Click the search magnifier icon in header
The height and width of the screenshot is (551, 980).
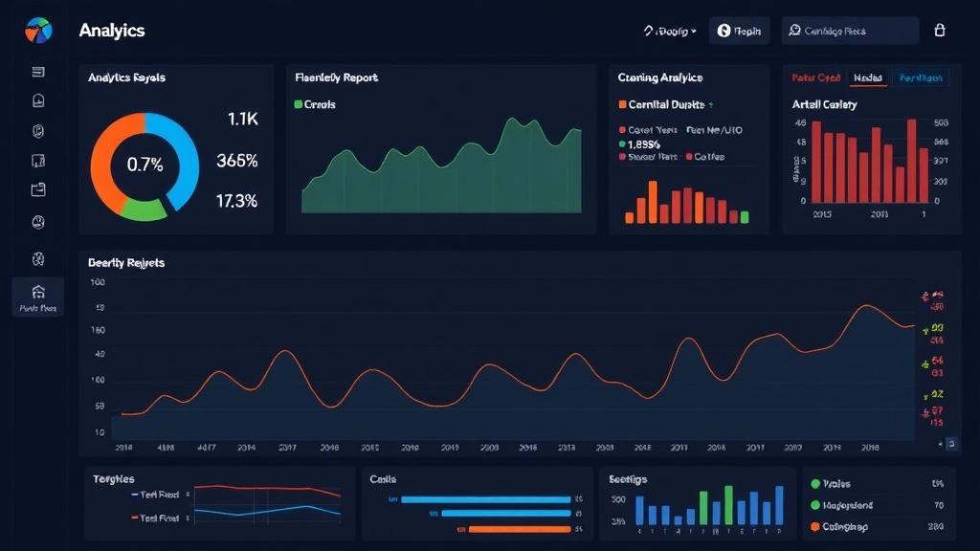tap(794, 30)
